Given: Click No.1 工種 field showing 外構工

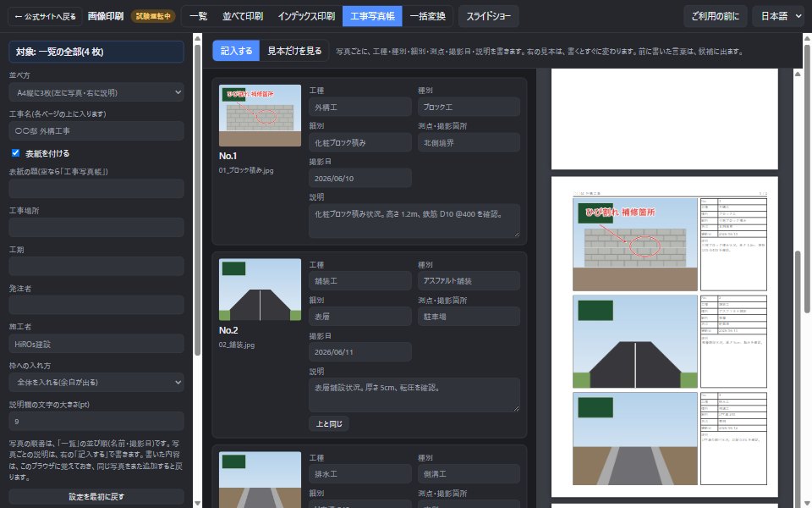Looking at the screenshot, I should 360,108.
